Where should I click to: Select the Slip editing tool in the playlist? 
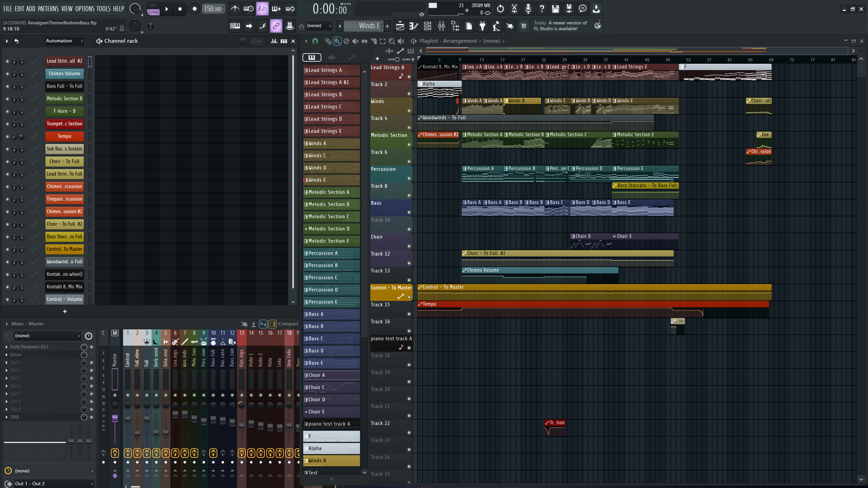point(364,41)
